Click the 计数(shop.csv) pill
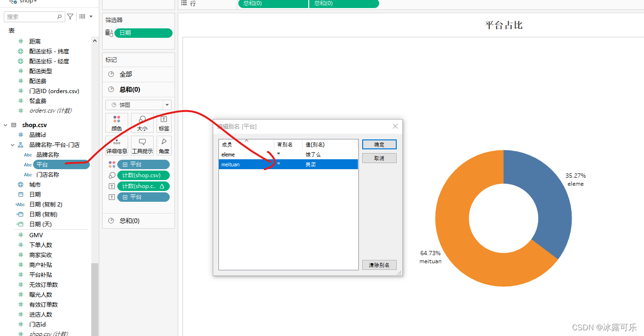 (x=143, y=175)
